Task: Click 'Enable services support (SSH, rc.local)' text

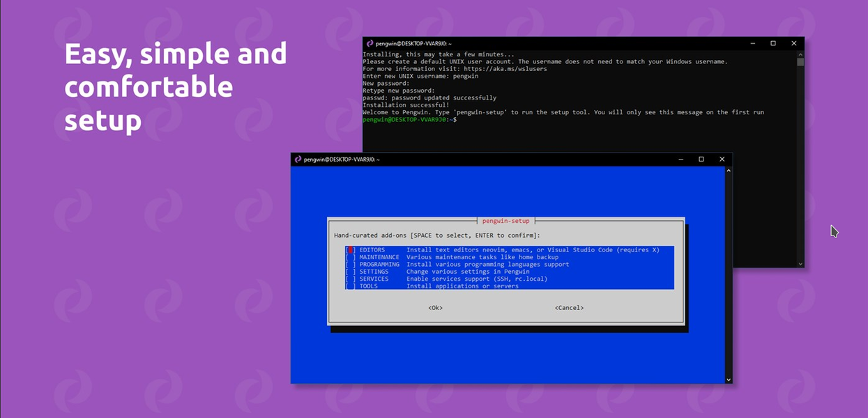Action: [477, 279]
